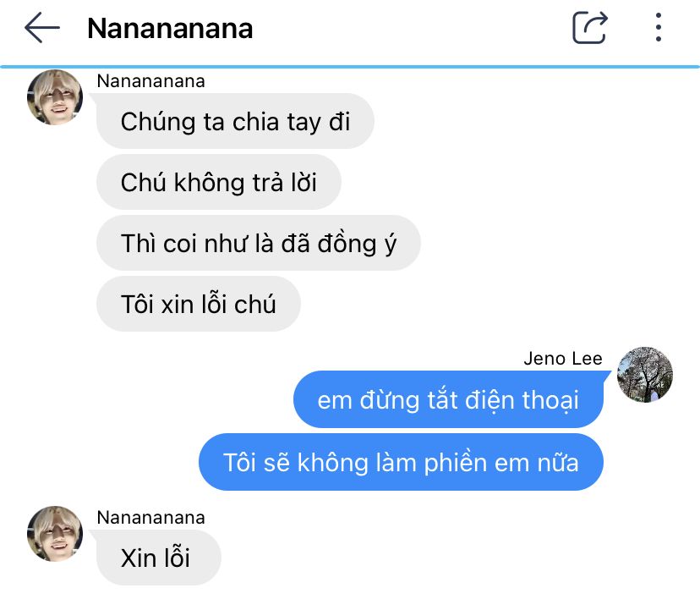The image size is (700, 599).
Task: Select 'Tôi sẽ không làm phiền em nữa' message
Action: click(401, 462)
